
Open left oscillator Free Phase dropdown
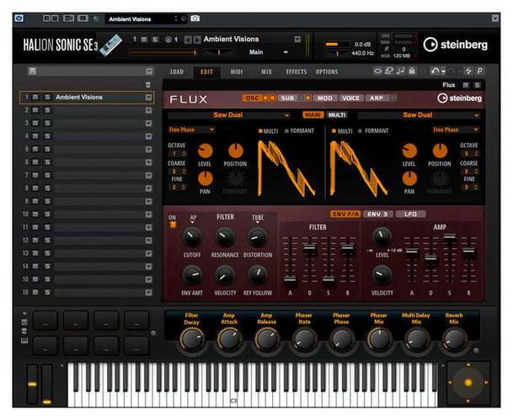[x=192, y=130]
